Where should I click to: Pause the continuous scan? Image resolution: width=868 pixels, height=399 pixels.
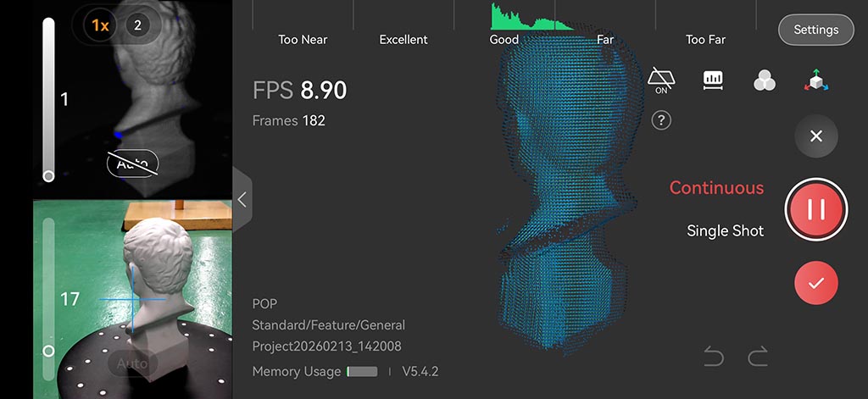click(x=816, y=209)
